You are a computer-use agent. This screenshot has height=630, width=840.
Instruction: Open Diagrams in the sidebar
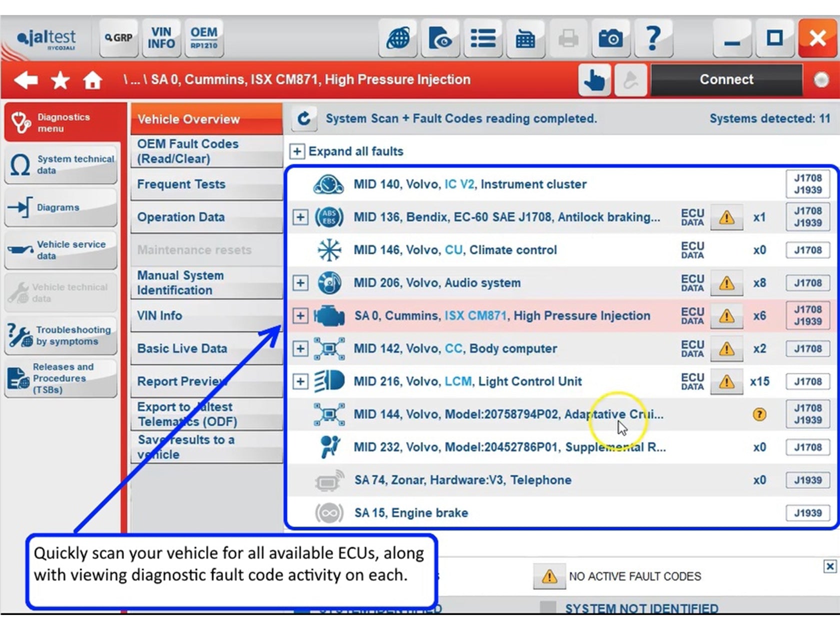(61, 207)
